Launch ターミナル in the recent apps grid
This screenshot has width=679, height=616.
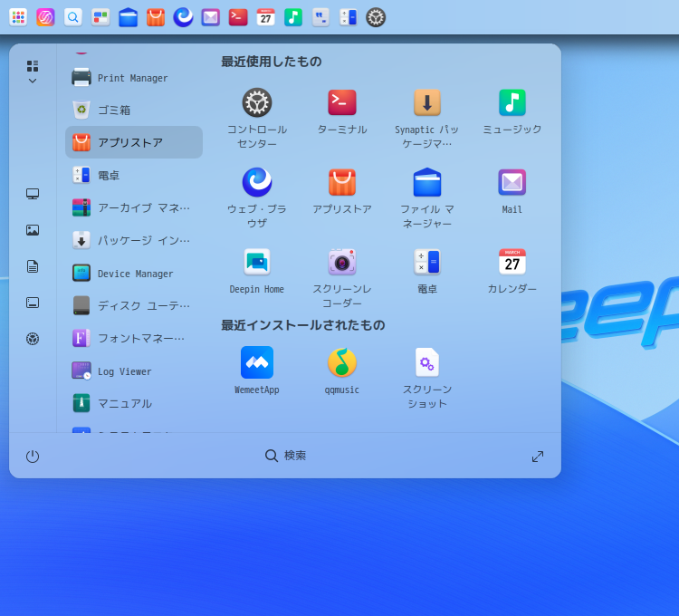[x=342, y=103]
